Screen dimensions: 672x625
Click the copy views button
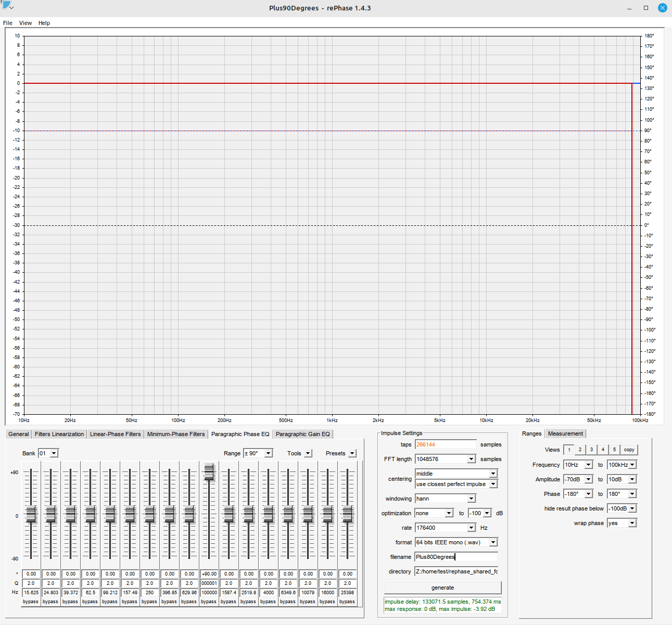[x=629, y=450]
